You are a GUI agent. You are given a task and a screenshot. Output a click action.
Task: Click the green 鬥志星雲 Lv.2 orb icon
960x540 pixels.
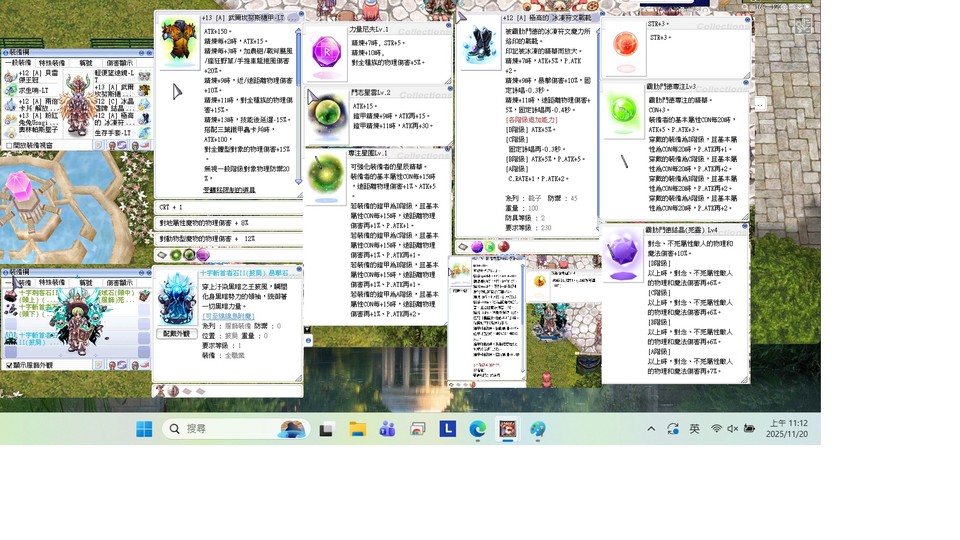click(x=327, y=112)
